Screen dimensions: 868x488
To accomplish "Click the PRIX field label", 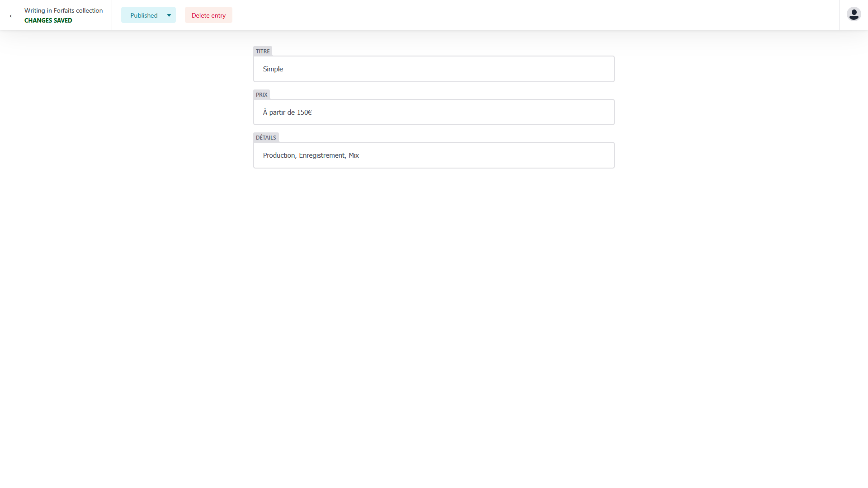I will [261, 94].
